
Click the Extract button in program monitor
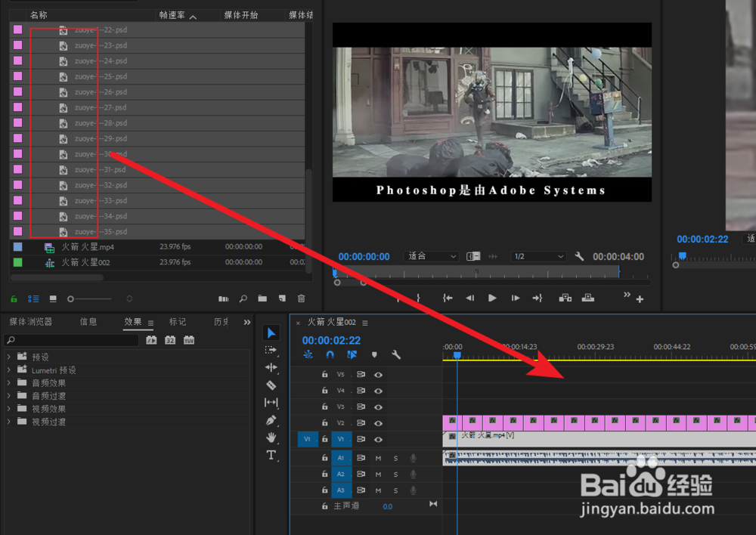click(x=587, y=298)
